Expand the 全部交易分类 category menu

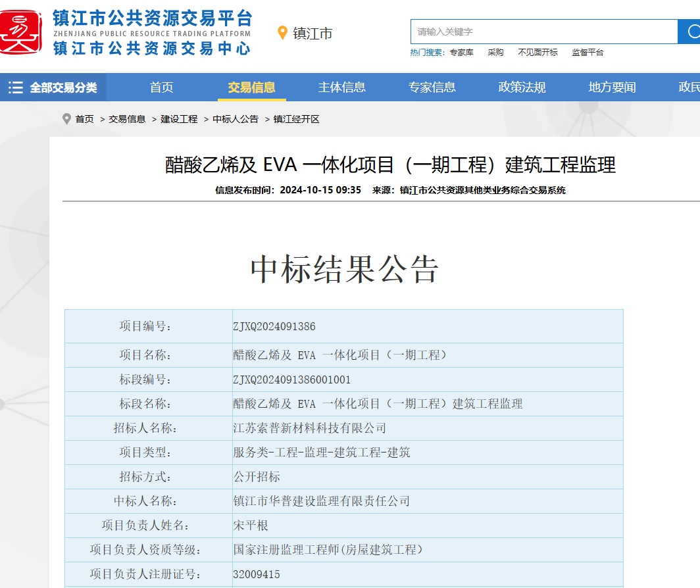(x=63, y=87)
